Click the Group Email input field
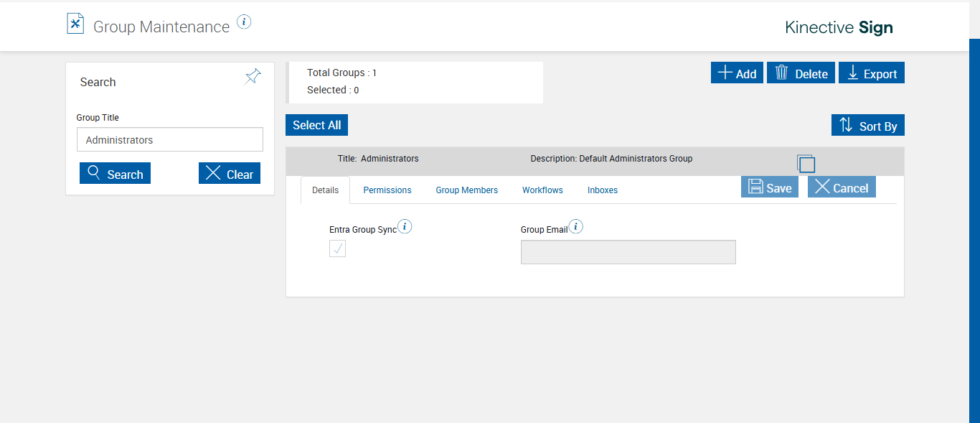980x423 pixels. pos(628,252)
